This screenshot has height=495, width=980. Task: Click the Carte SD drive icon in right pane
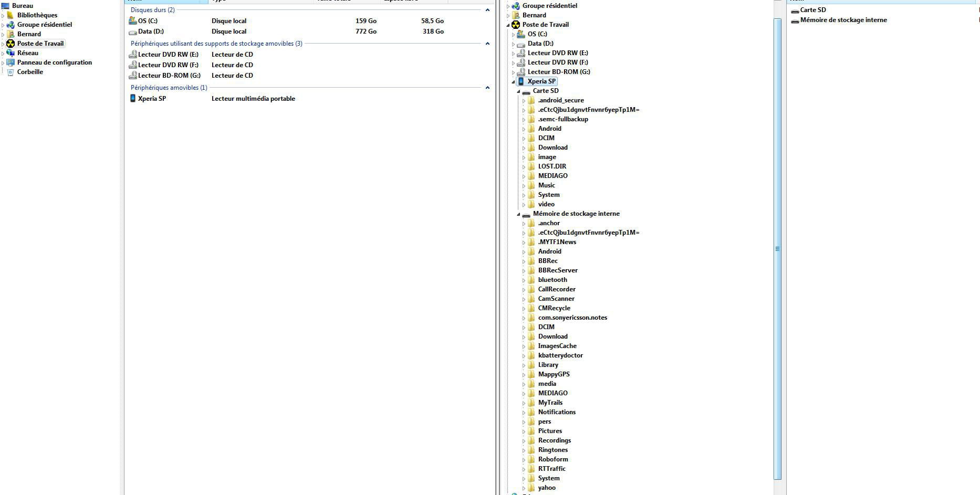pos(795,10)
